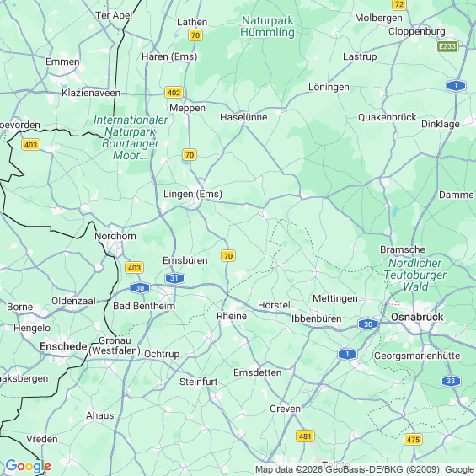Click the 481 road shield south of Greven
This screenshot has width=476, height=476.
pyautogui.click(x=305, y=436)
